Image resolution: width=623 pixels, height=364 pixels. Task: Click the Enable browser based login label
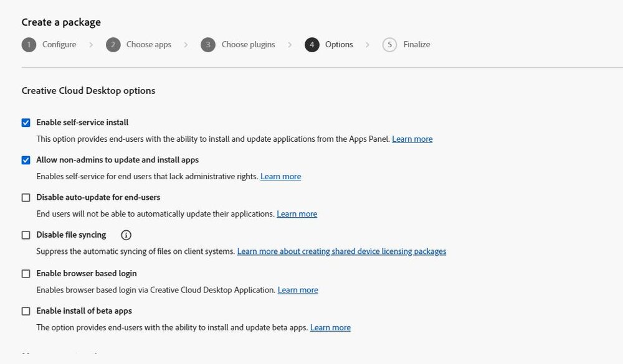coord(86,273)
